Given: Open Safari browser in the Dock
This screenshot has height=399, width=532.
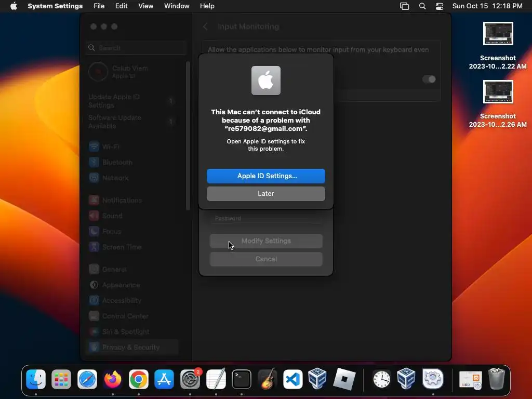Looking at the screenshot, I should coord(87,379).
